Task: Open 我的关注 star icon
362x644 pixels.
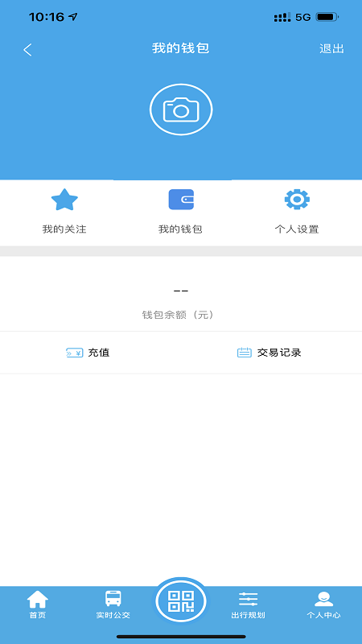Action: click(64, 200)
